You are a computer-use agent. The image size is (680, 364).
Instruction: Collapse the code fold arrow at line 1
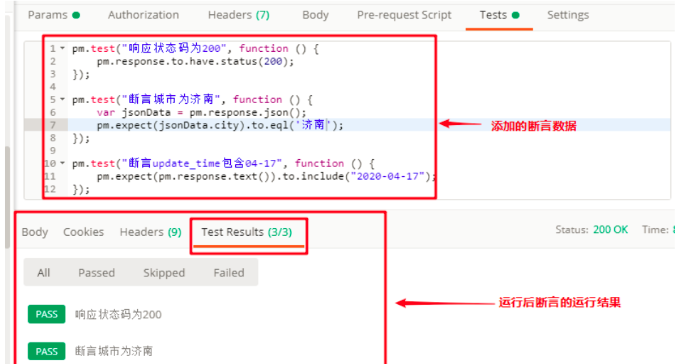62,48
